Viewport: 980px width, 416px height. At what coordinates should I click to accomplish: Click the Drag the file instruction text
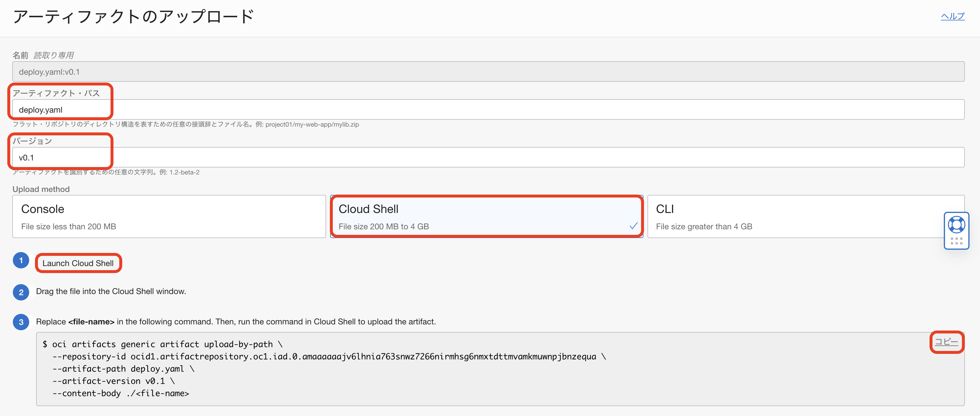(111, 291)
